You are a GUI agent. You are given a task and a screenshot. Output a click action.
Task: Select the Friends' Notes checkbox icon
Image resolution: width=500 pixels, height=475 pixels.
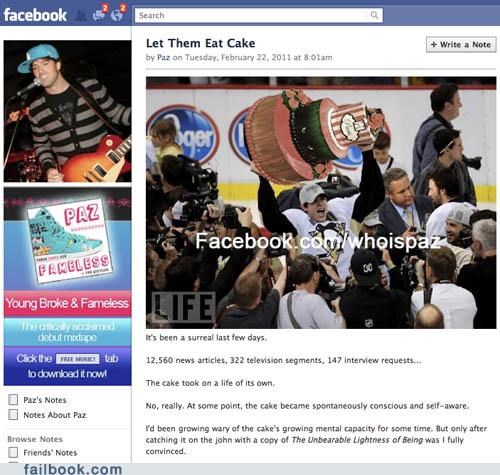coord(13,452)
